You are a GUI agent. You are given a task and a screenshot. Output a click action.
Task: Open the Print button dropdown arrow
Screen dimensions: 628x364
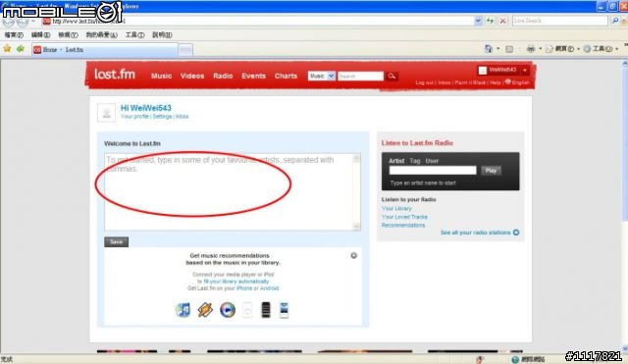click(541, 49)
